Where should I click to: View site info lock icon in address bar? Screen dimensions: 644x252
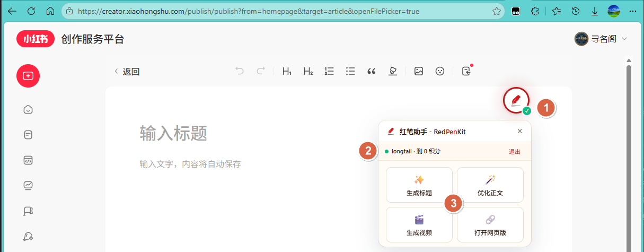(69, 11)
